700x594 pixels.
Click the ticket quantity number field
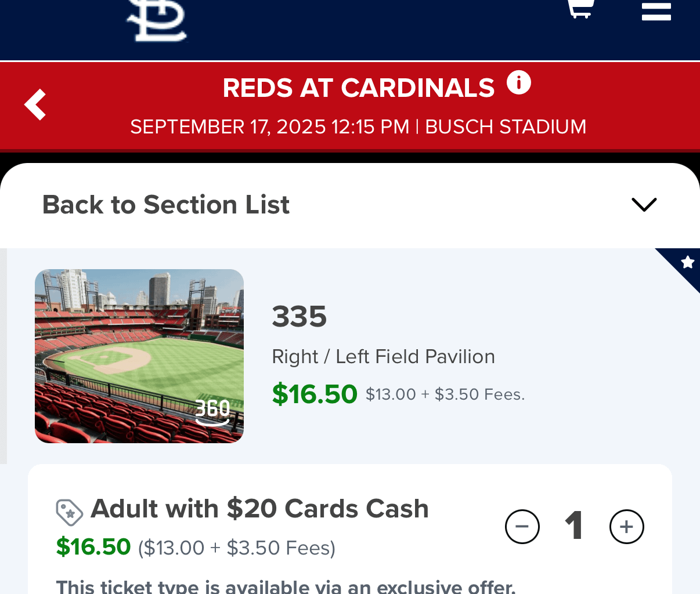pos(574,526)
